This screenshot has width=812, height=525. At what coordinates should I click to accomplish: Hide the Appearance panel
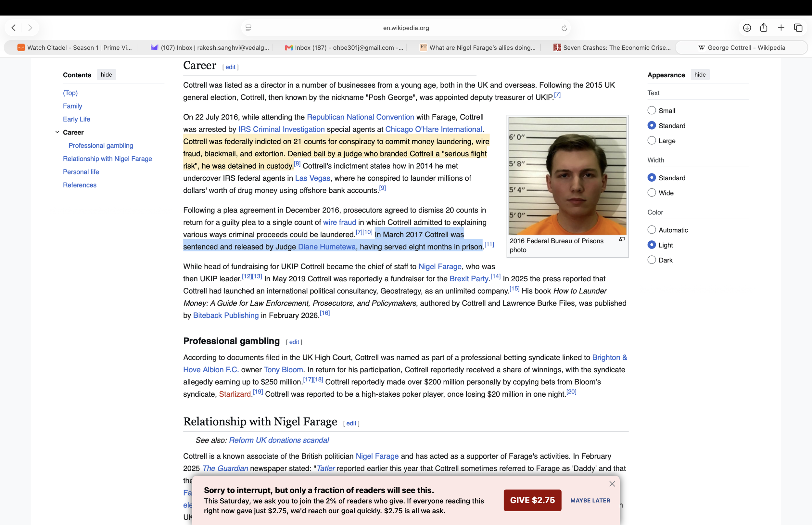(x=700, y=75)
